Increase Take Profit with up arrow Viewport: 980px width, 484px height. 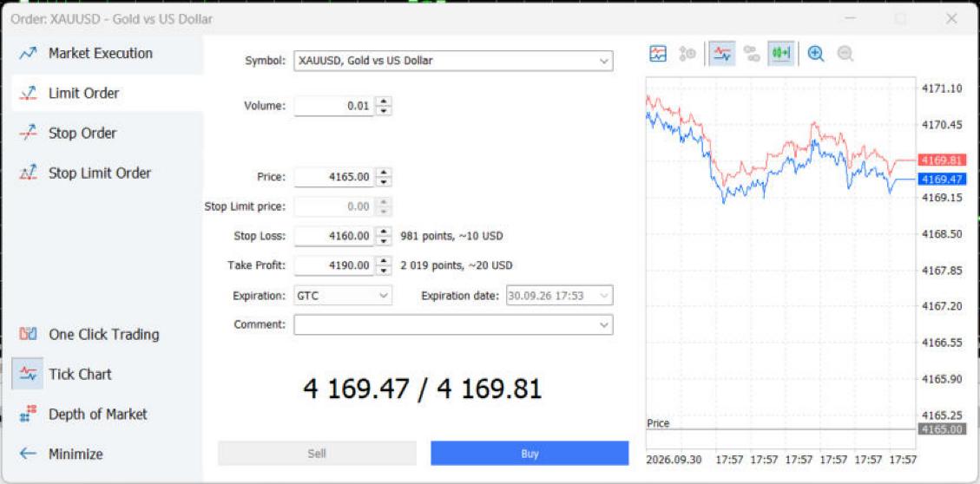click(x=384, y=261)
